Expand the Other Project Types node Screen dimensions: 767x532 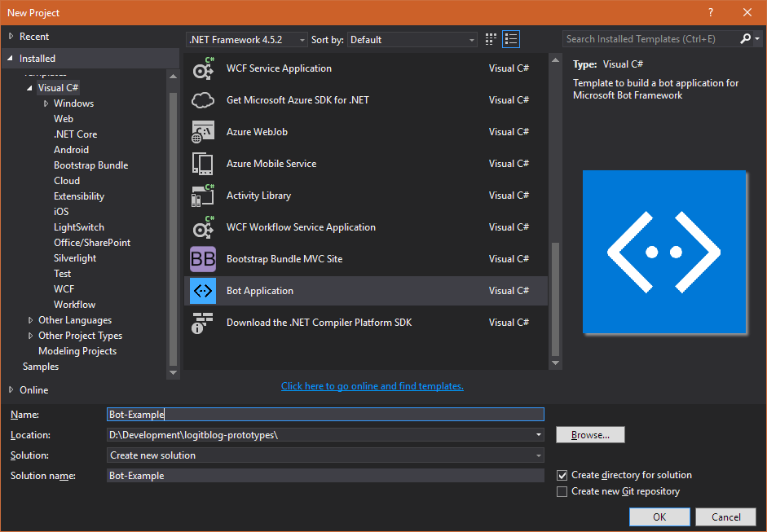click(x=30, y=336)
